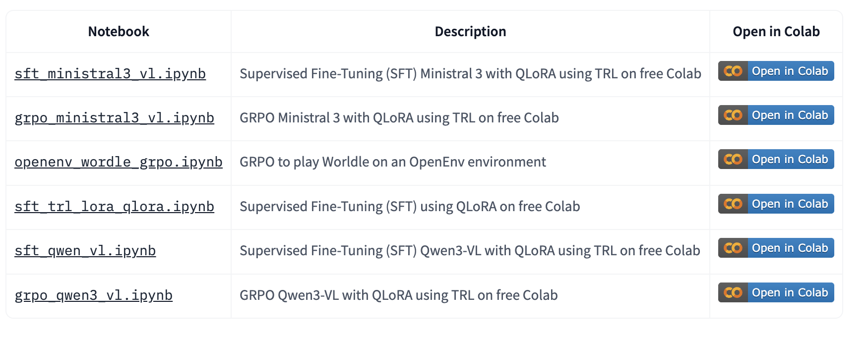Click Colab badge in sft_ministral3_vl row

(x=776, y=71)
